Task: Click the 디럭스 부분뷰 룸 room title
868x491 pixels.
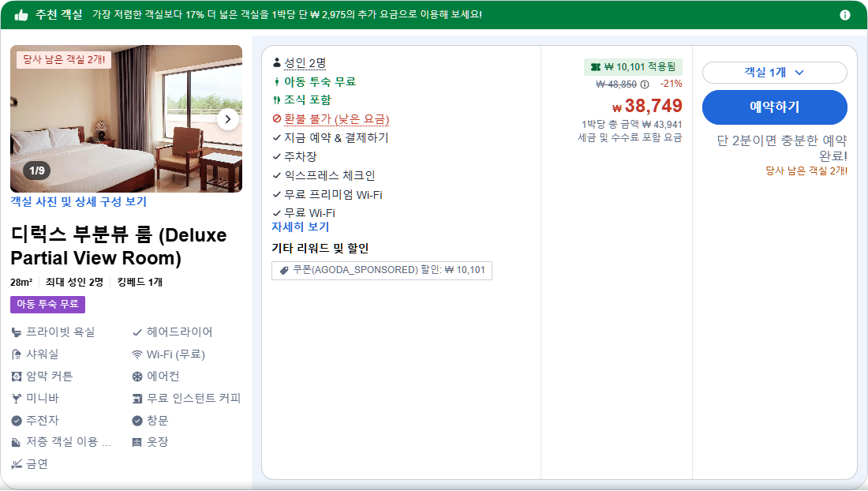Action: point(118,246)
